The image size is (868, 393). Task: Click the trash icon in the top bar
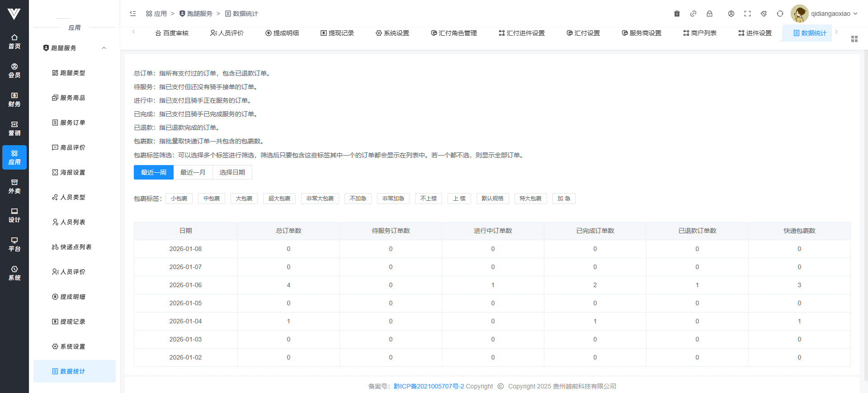(x=677, y=14)
